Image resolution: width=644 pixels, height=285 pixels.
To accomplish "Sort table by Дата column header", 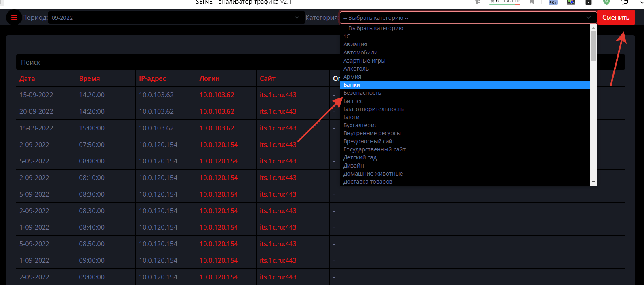I will [x=27, y=78].
